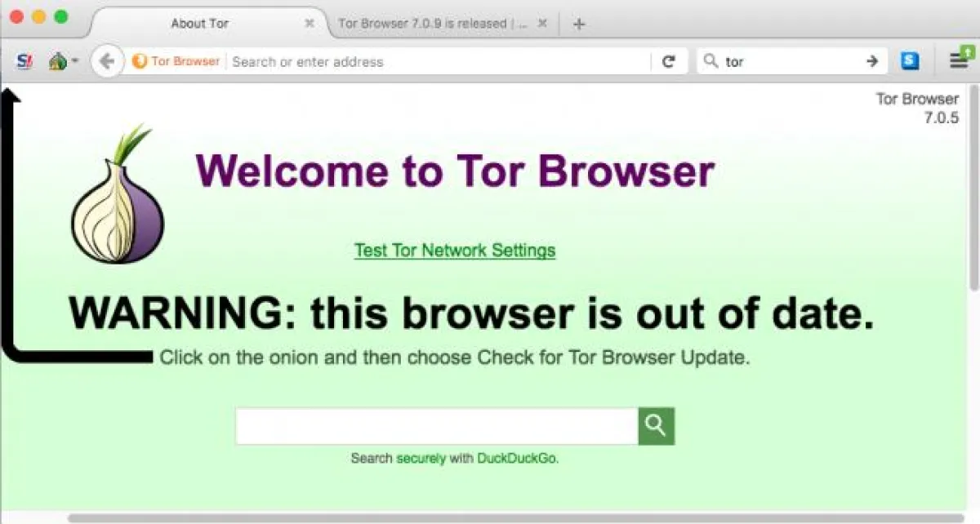Focus the DuckDuckGo search box on page
Viewport: 980px width, 524px height.
437,426
